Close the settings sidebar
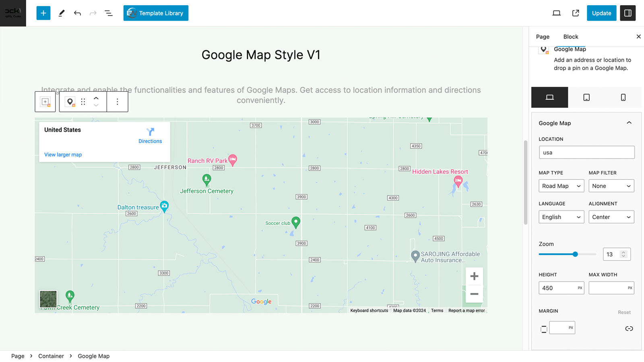644x362 pixels. 638,37
